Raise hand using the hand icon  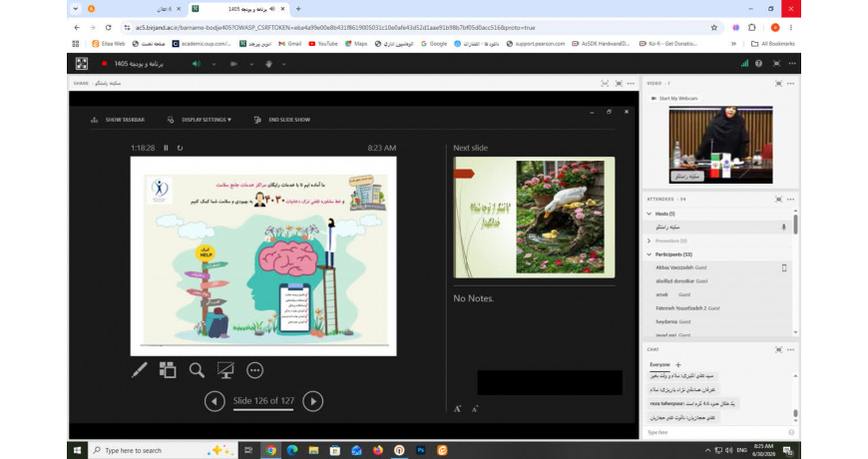point(268,64)
